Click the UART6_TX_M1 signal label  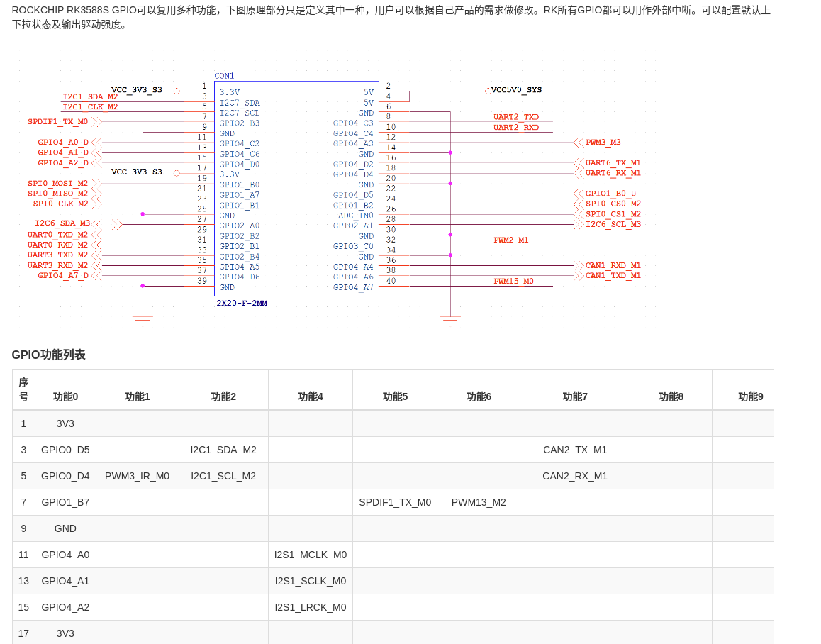tap(613, 162)
